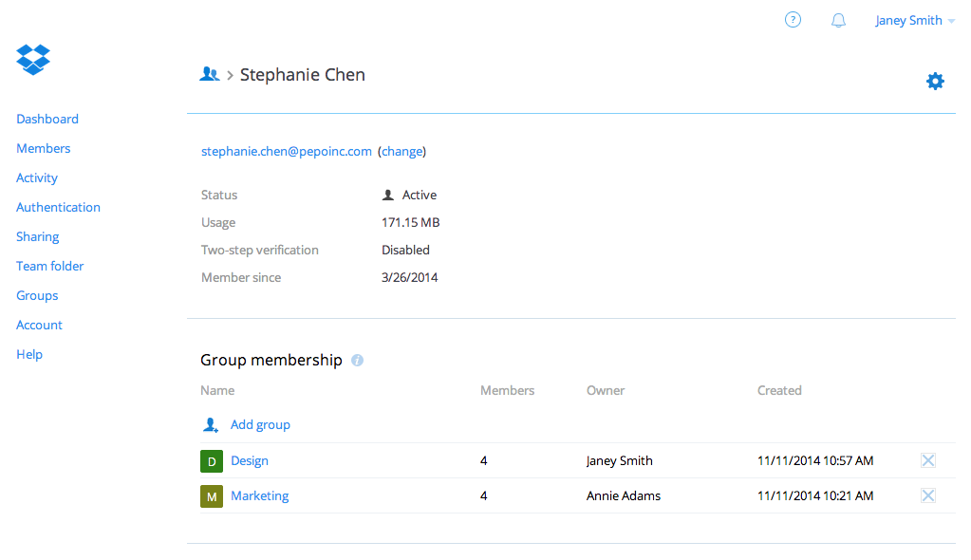This screenshot has height=560, width=971.
Task: Check notifications via the bell icon
Action: [838, 19]
